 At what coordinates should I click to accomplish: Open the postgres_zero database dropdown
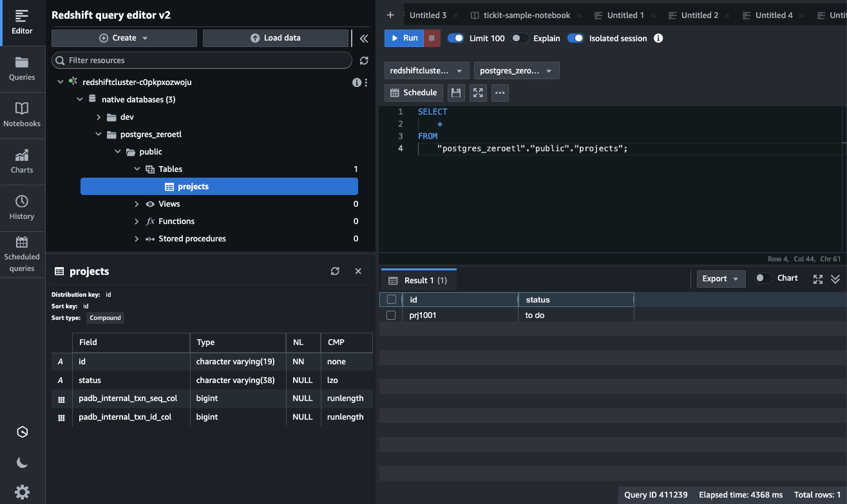516,71
